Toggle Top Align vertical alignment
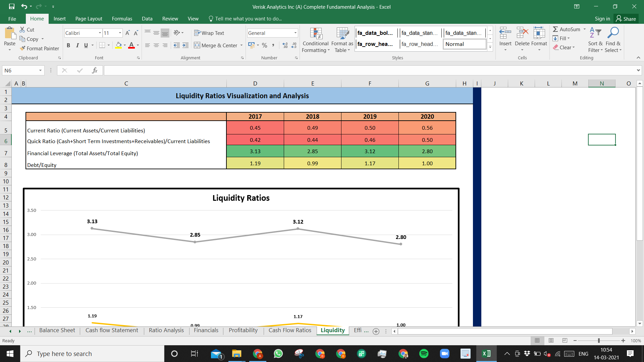The image size is (644, 362). click(147, 33)
